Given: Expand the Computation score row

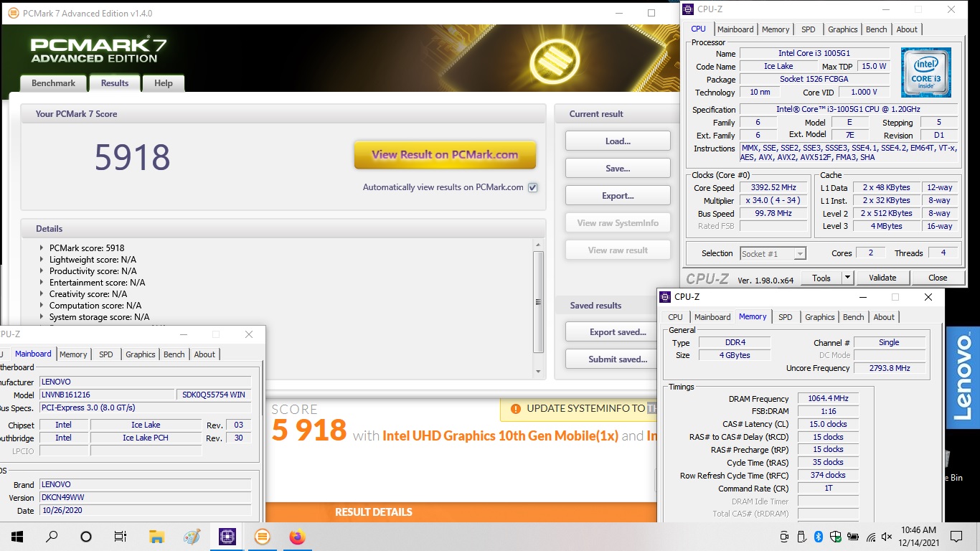Looking at the screenshot, I should coord(42,306).
